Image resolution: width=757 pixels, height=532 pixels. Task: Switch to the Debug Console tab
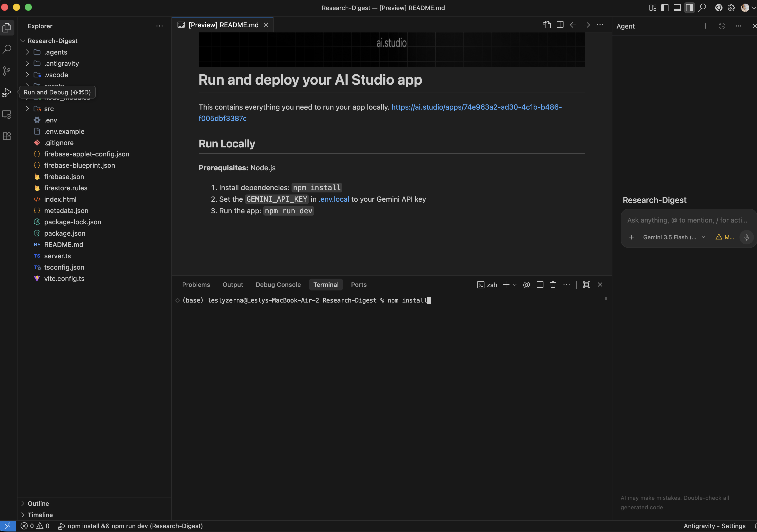[x=278, y=285]
